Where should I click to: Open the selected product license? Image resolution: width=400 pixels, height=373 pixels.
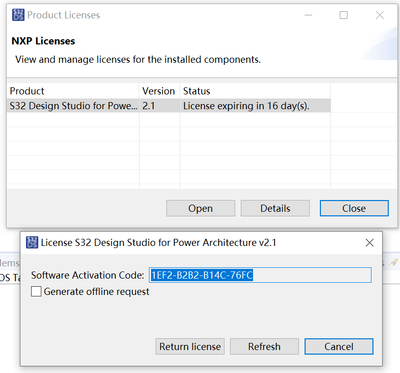(x=201, y=208)
